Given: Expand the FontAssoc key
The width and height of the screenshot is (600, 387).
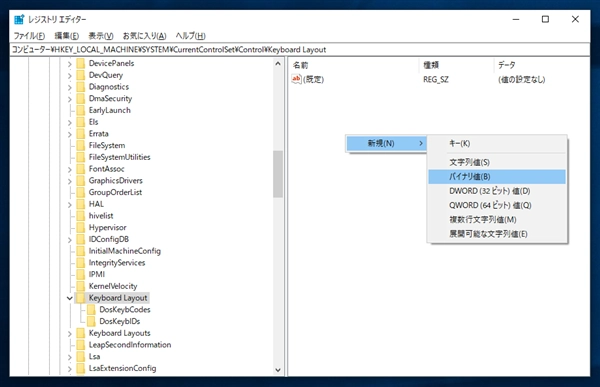Looking at the screenshot, I should tap(70, 170).
